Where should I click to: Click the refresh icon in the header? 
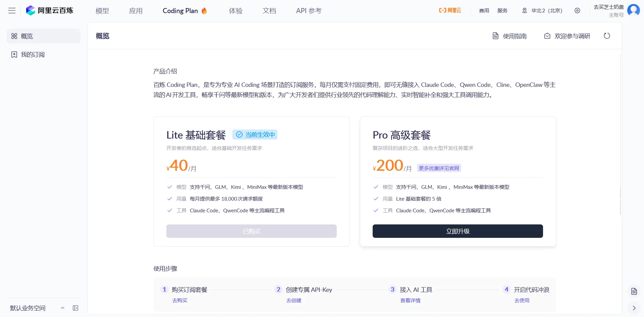(607, 36)
